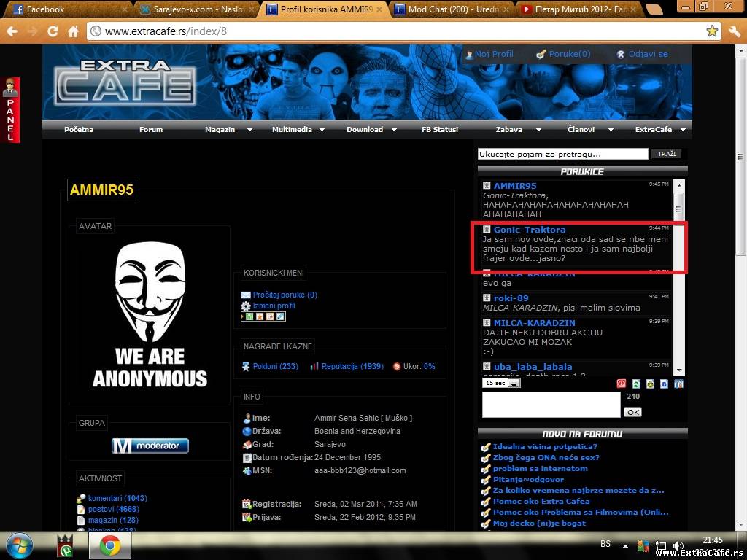Open forum topic problem sa internetom
Screen dimensions: 747x560
(541, 469)
